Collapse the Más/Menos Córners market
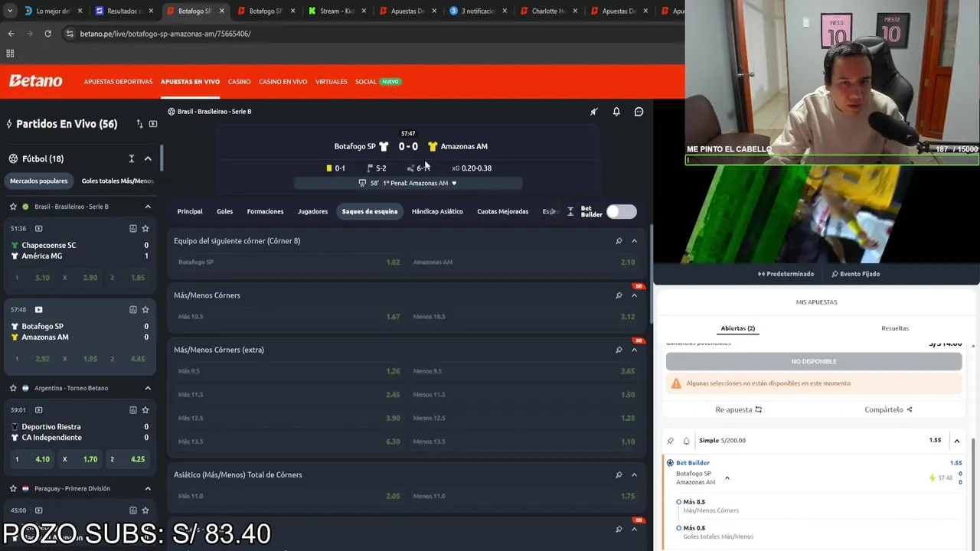This screenshot has height=551, width=980. coord(634,295)
